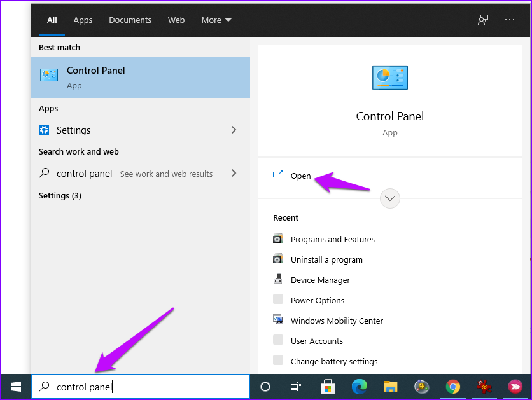This screenshot has width=532, height=400.
Task: Click the Recent heading
Action: click(285, 217)
